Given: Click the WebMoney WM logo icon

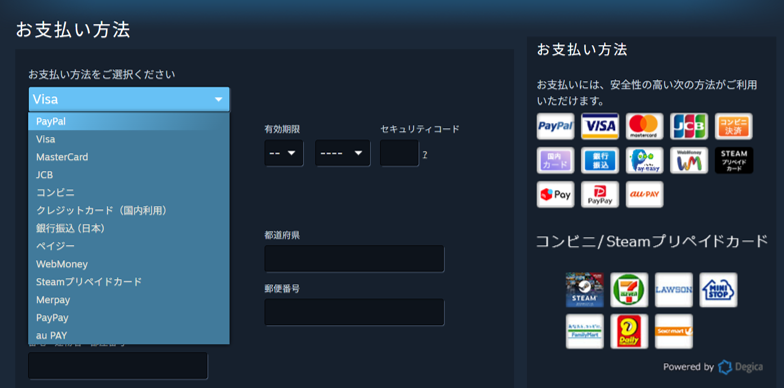Looking at the screenshot, I should 688,160.
